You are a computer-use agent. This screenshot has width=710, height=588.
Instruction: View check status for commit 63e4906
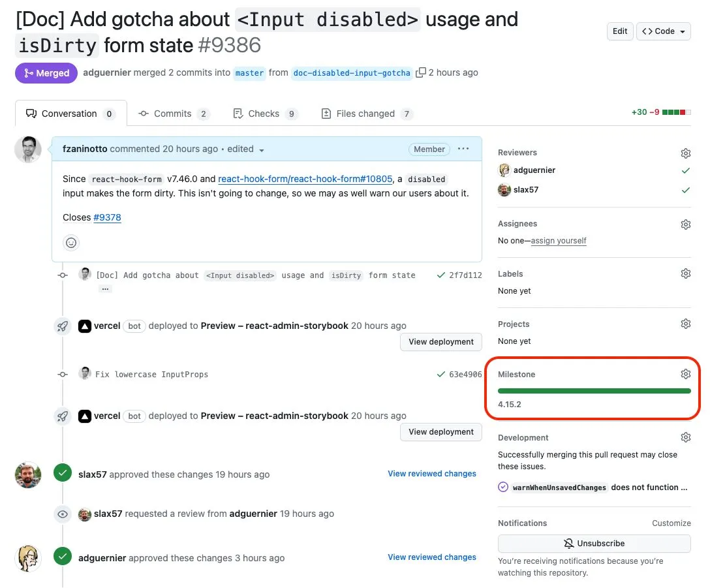pos(441,374)
